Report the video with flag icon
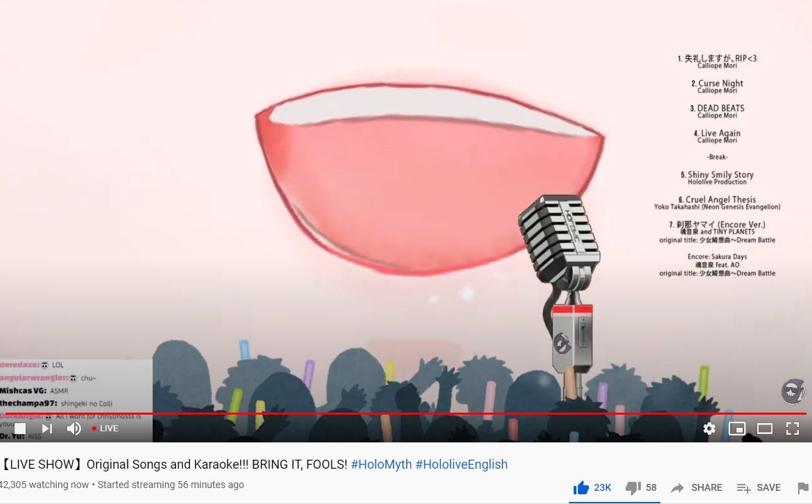This screenshot has height=504, width=812. coord(803,487)
